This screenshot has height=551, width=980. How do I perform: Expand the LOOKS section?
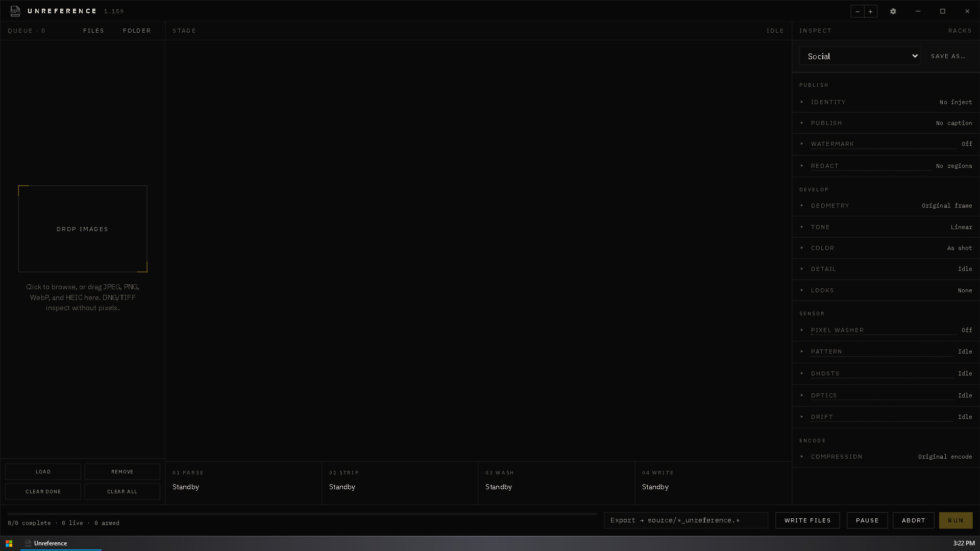(x=886, y=290)
